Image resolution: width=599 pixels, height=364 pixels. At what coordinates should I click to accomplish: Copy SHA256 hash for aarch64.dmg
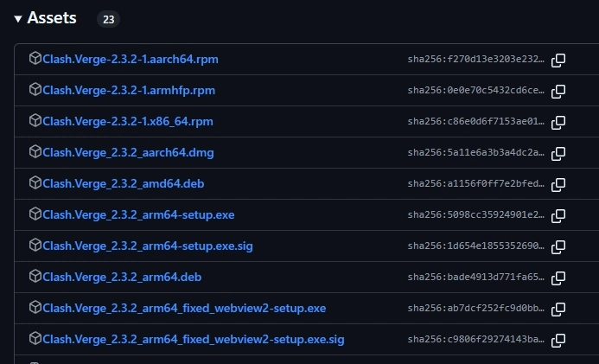click(558, 153)
